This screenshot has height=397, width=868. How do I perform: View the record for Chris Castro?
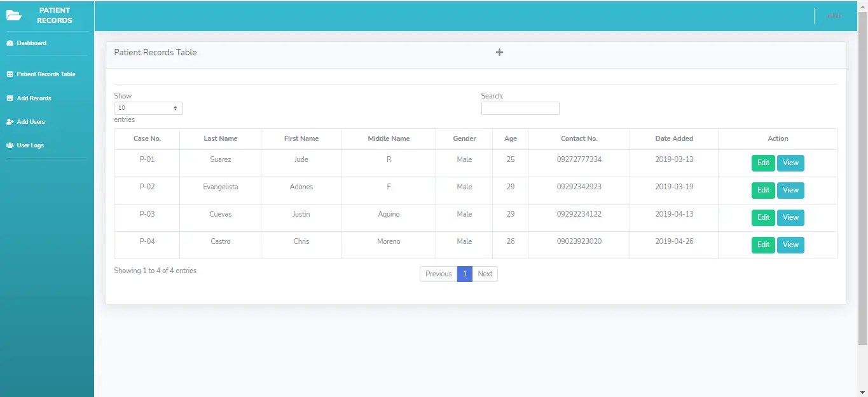[790, 245]
